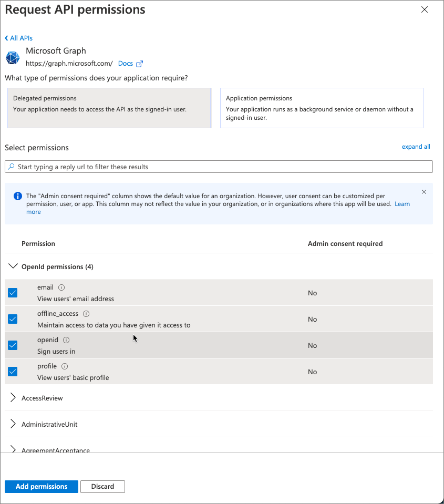Viewport: 444px width, 504px height.
Task: Click the Docs external link icon
Action: tap(139, 64)
